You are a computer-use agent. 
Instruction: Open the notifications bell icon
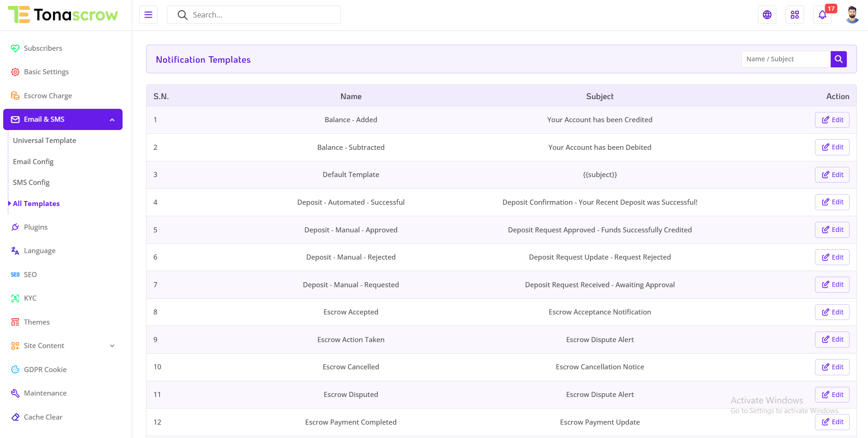pyautogui.click(x=822, y=15)
